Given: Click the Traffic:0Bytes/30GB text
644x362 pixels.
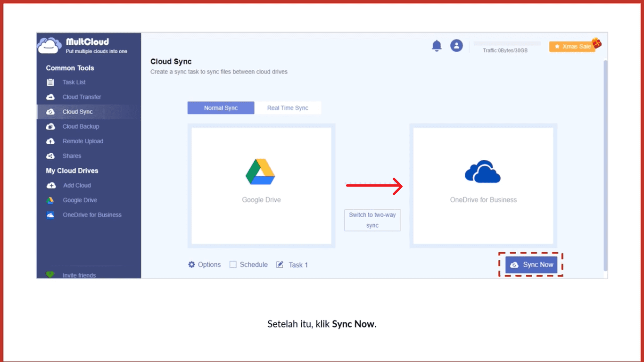Looking at the screenshot, I should pos(505,50).
